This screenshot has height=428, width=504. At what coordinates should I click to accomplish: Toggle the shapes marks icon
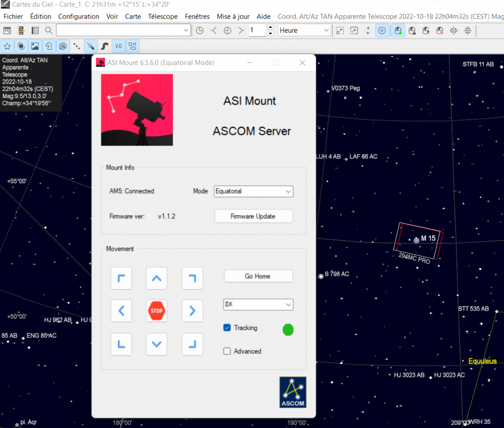pyautogui.click(x=133, y=46)
